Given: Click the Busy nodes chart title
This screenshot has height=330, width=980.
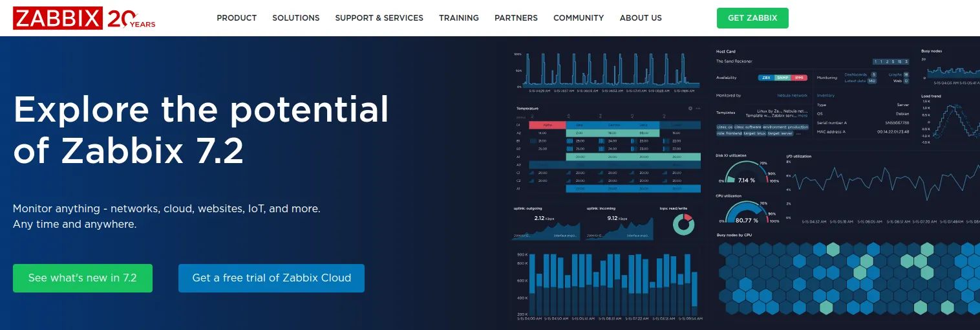Looking at the screenshot, I should 932,50.
